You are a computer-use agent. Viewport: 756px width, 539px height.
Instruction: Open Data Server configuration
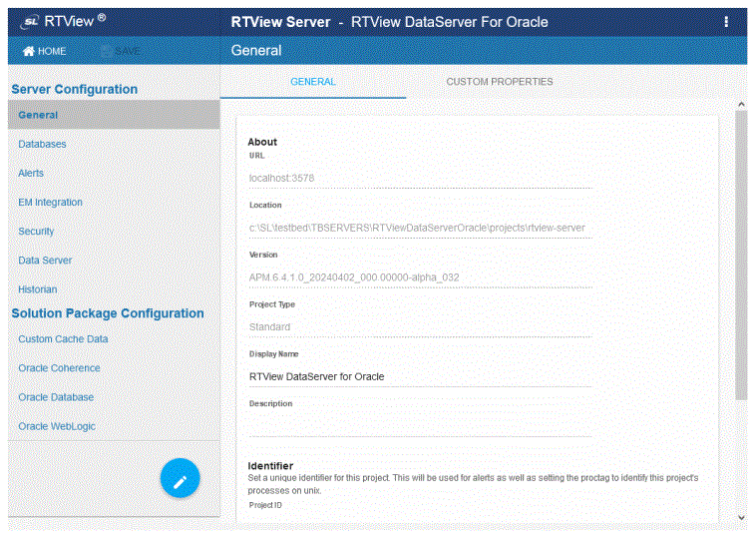[45, 260]
